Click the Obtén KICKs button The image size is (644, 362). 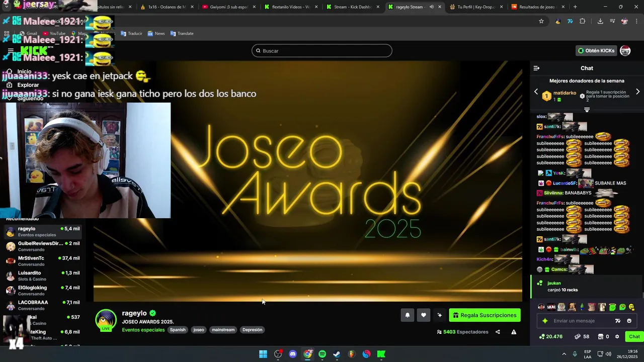click(596, 51)
